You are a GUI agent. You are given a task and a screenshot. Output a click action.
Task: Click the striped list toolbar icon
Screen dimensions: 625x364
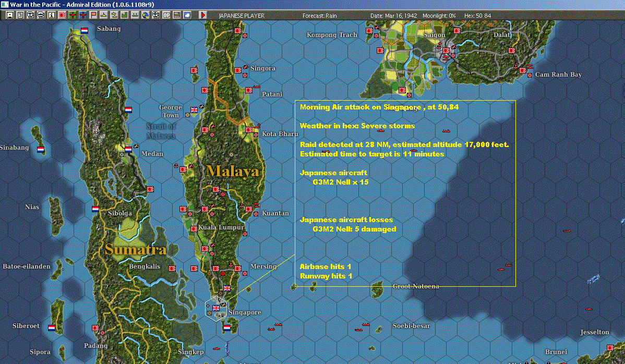[176, 15]
